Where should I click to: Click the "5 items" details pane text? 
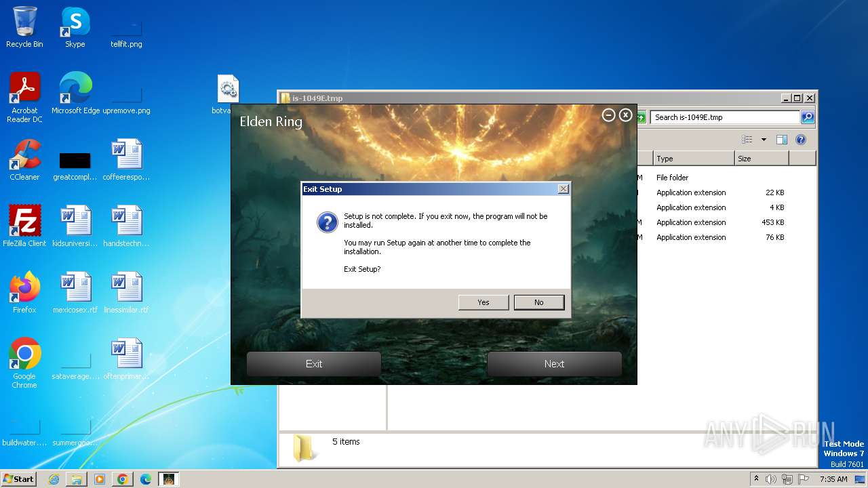[346, 442]
